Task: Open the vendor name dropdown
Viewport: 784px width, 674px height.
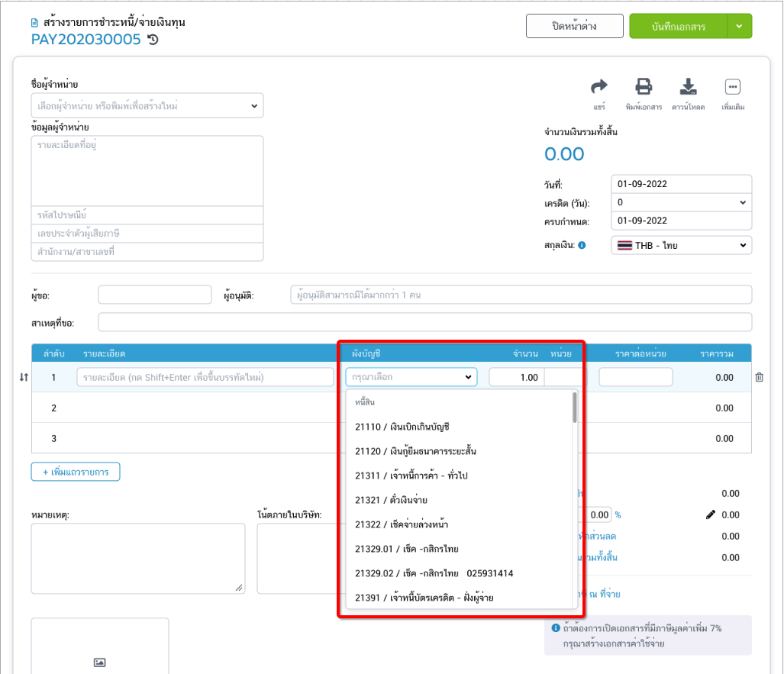Action: tap(147, 105)
